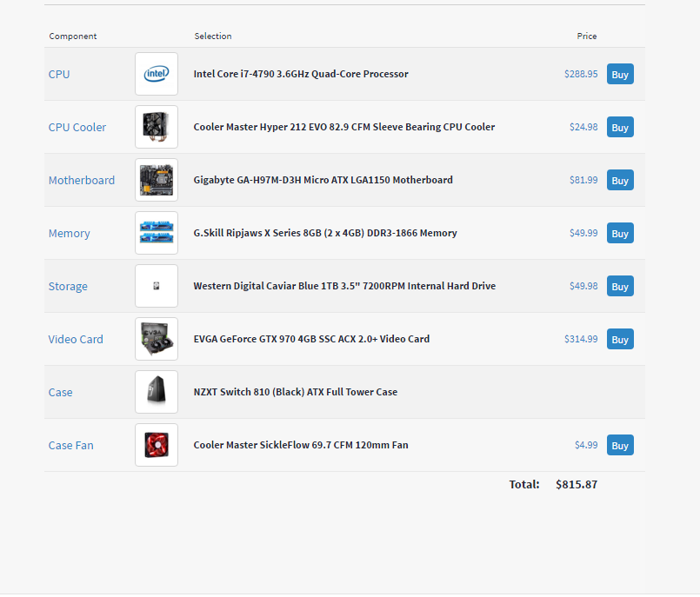This screenshot has width=700, height=597.
Task: Open the Cooler Master SickleFlow fan name
Action: pyautogui.click(x=301, y=445)
